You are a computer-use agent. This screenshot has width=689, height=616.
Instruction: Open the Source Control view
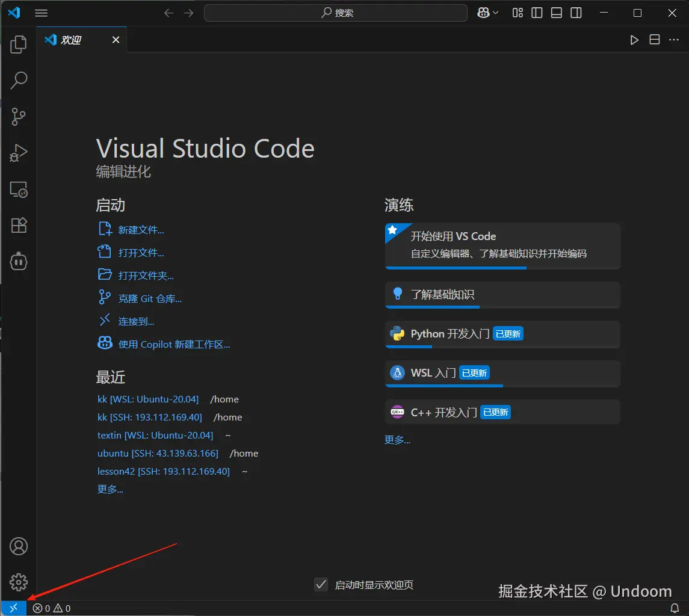pyautogui.click(x=19, y=117)
